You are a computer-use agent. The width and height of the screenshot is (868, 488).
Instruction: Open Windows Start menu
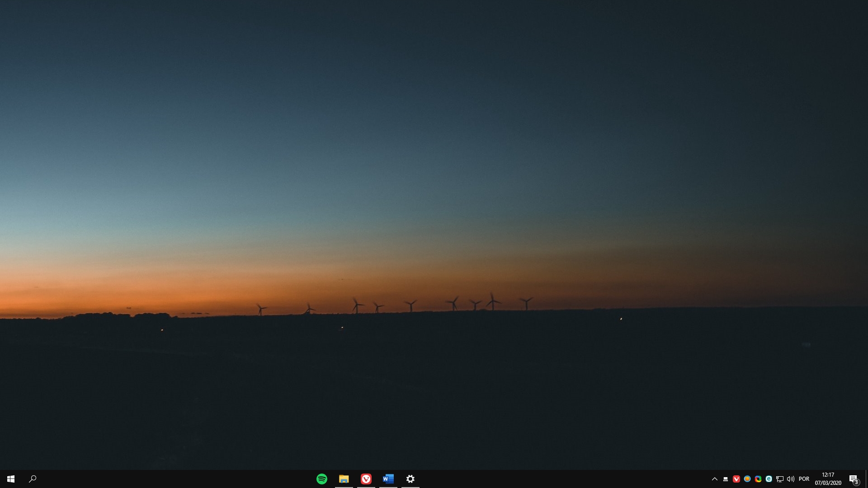(x=11, y=479)
